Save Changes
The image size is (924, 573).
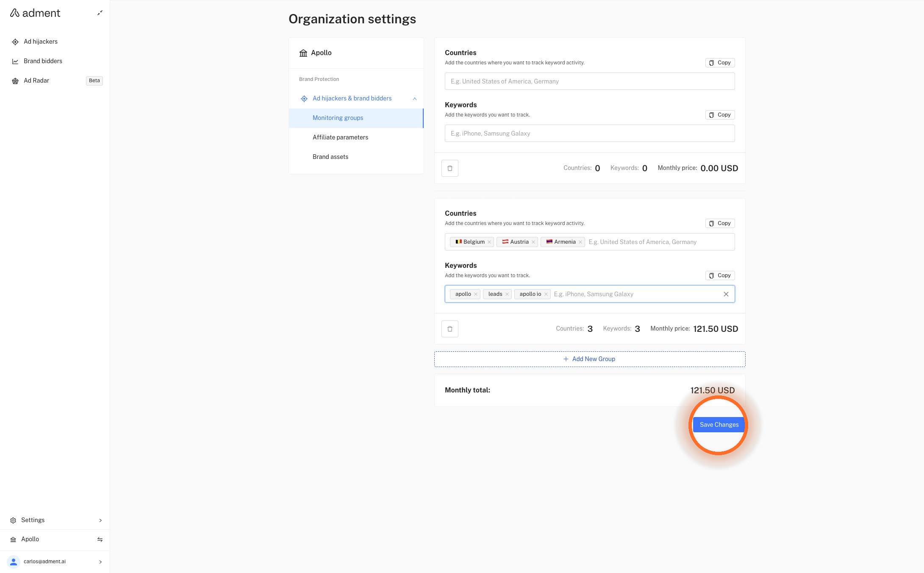pos(719,425)
